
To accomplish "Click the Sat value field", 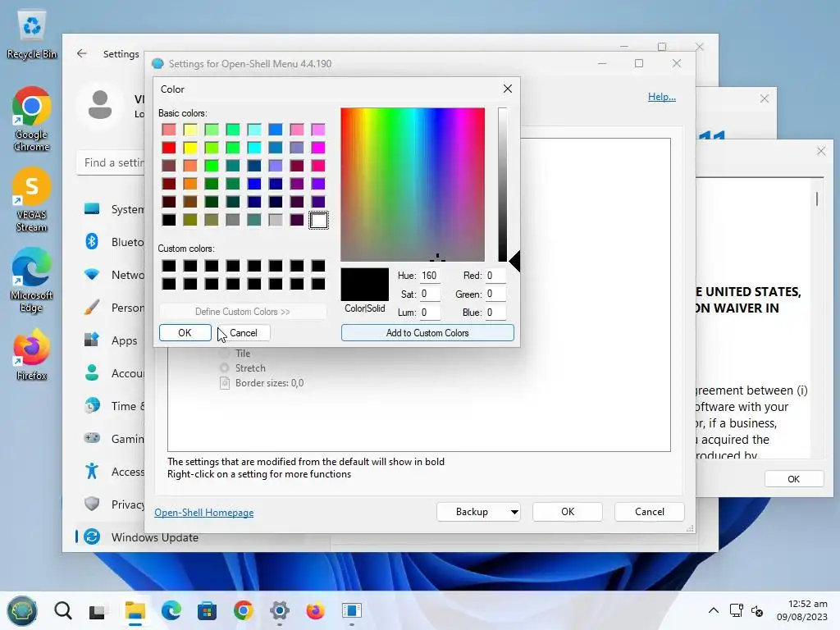I will click(430, 294).
